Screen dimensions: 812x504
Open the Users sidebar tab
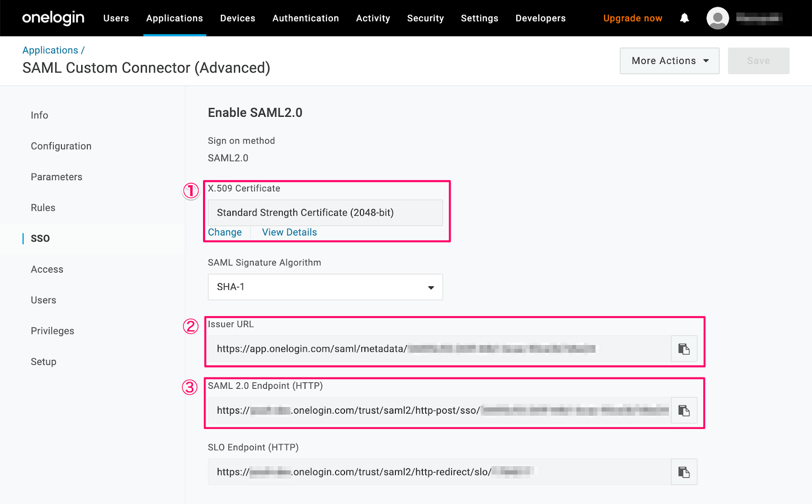(44, 300)
